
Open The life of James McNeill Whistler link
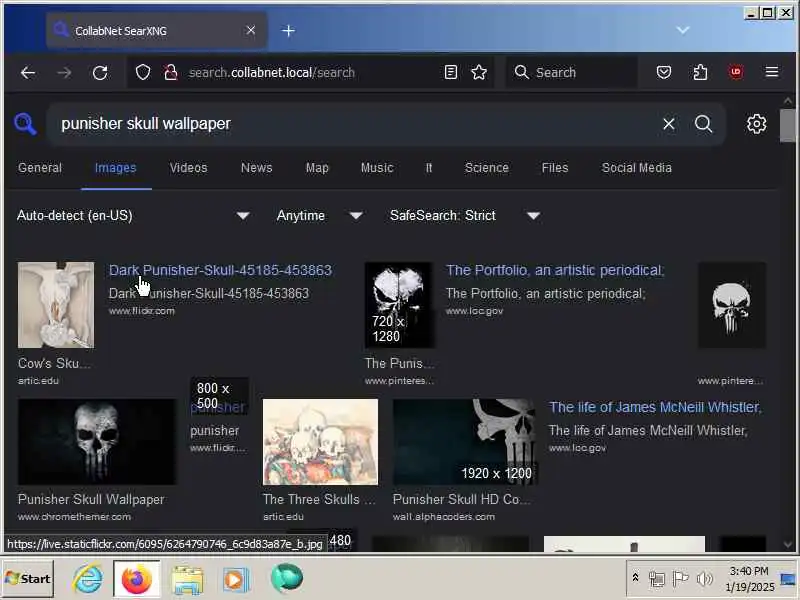[655, 407]
